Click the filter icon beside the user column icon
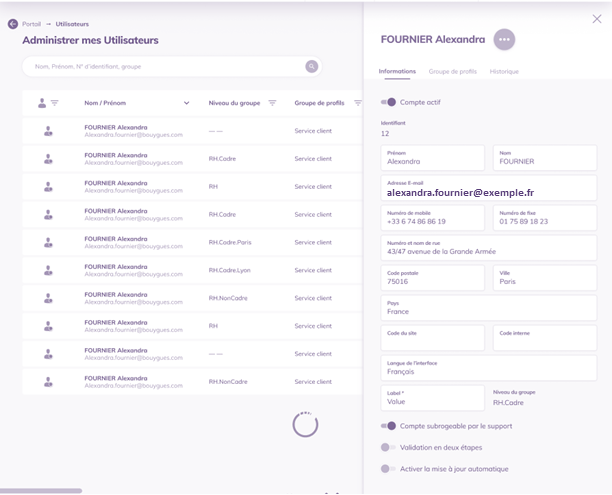Viewport: 612px width, 495px height. coord(55,103)
